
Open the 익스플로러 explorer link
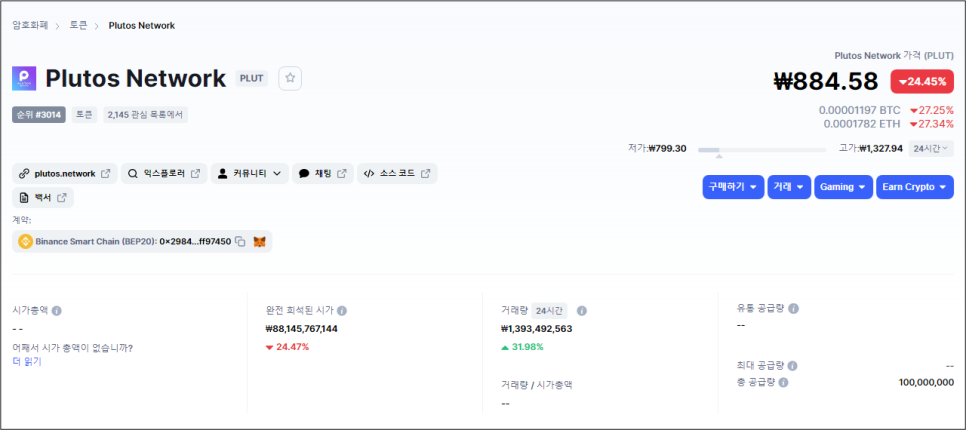pos(163,174)
